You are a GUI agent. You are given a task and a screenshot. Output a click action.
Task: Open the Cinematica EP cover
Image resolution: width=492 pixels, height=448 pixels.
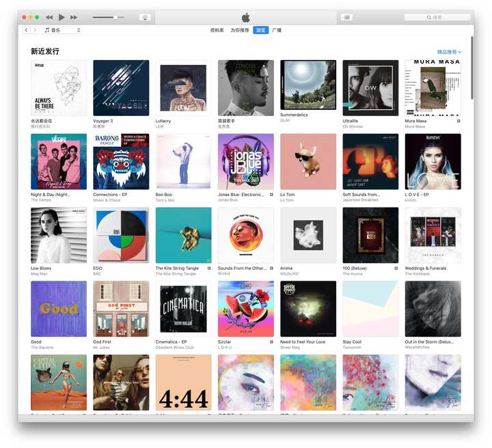[184, 309]
